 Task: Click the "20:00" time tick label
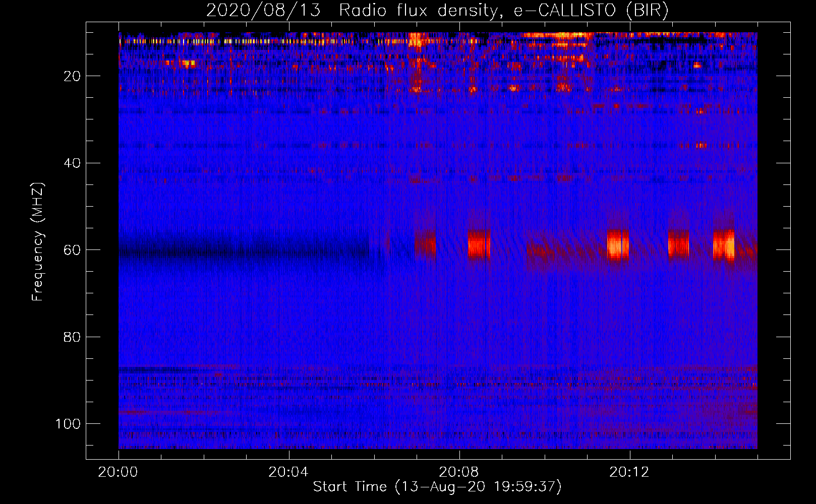(x=118, y=472)
